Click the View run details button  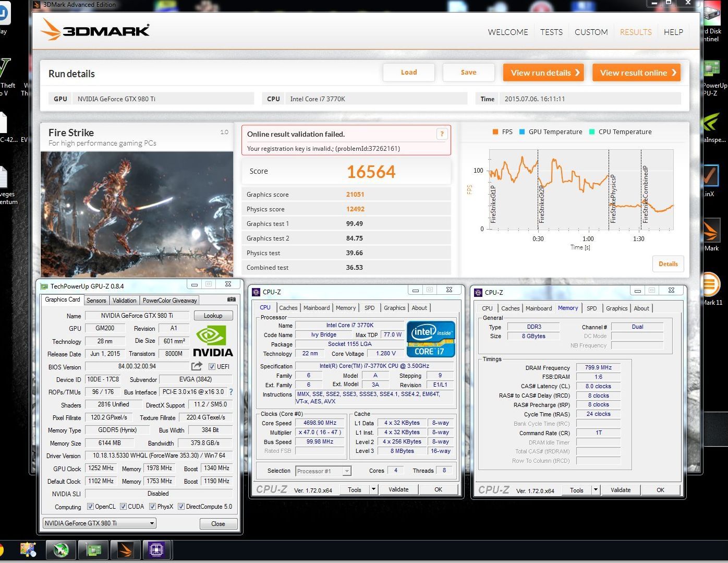click(x=543, y=73)
